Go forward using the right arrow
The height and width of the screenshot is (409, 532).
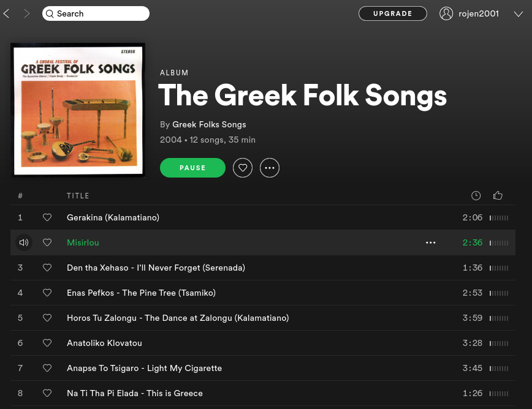(x=26, y=13)
